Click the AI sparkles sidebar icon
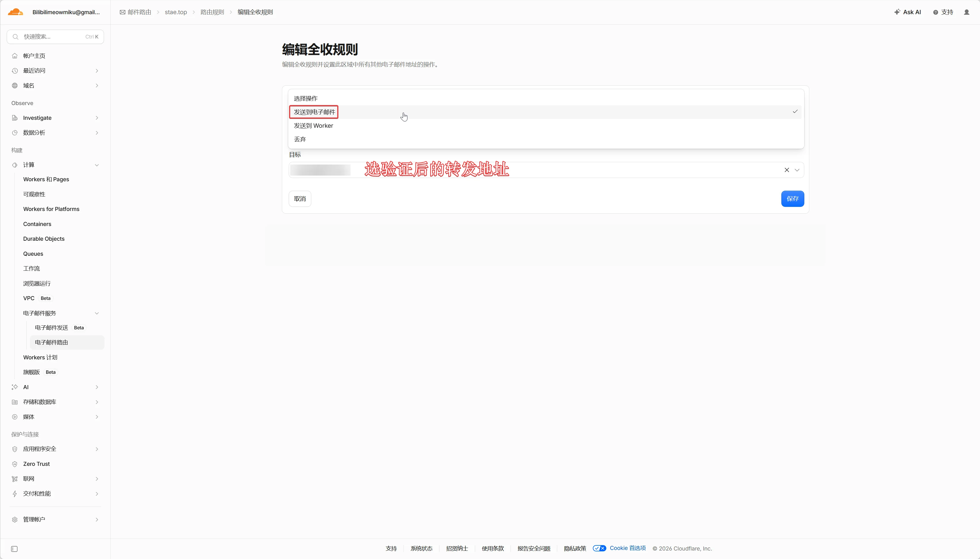The image size is (980, 559). 15,387
